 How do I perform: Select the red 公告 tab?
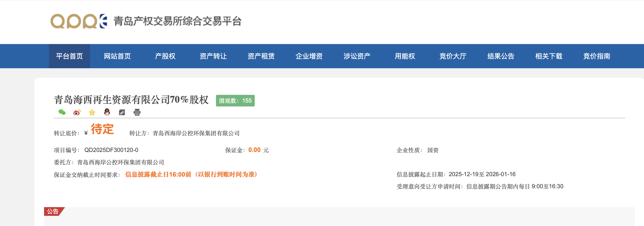[x=53, y=211]
